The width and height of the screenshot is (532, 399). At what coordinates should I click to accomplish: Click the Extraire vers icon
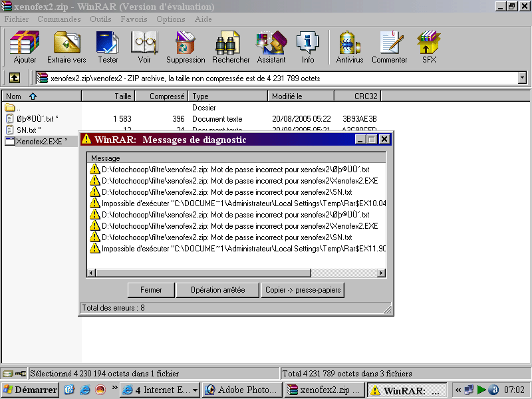[66, 43]
